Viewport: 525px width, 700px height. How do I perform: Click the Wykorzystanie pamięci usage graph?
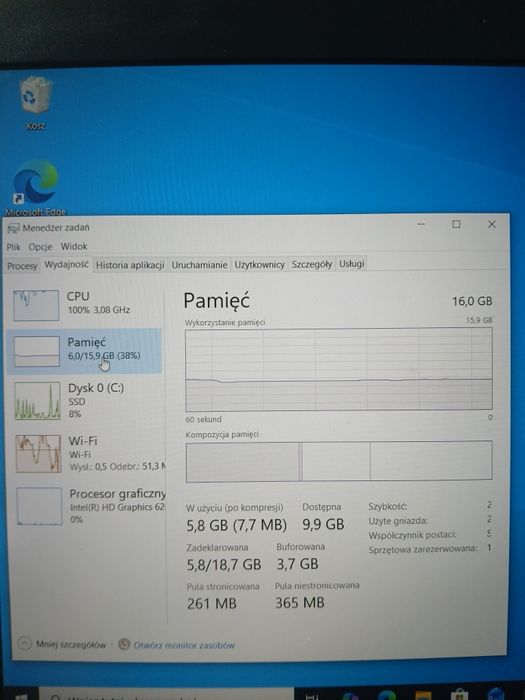tap(339, 369)
